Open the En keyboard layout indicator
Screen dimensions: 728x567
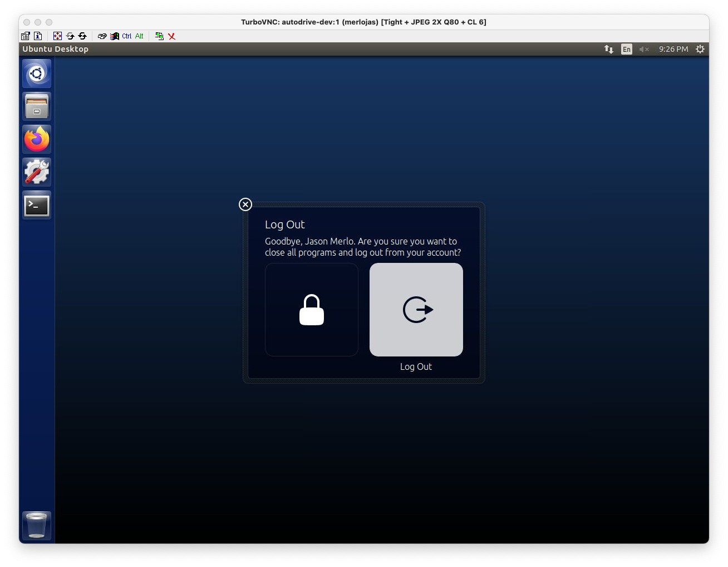(x=627, y=49)
